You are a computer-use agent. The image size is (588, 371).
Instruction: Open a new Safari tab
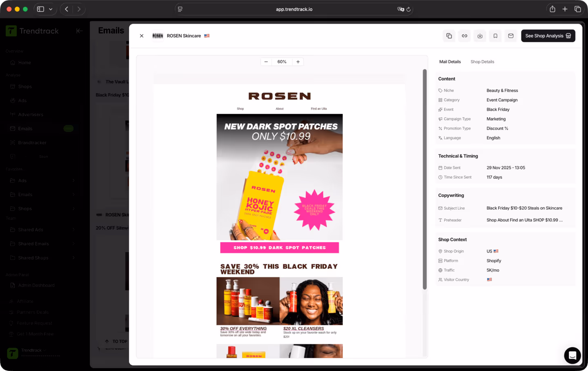(x=565, y=9)
